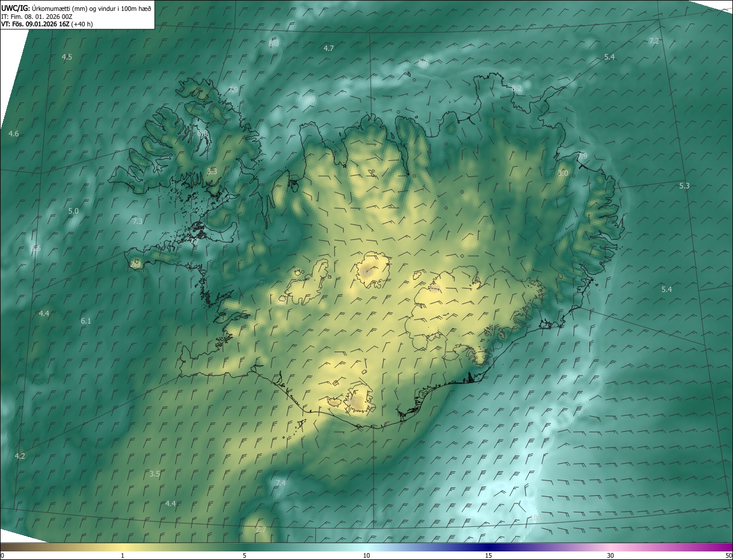Image resolution: width=733 pixels, height=560 pixels.
Task: Click the map value label 3.3
Action: pos(212,171)
